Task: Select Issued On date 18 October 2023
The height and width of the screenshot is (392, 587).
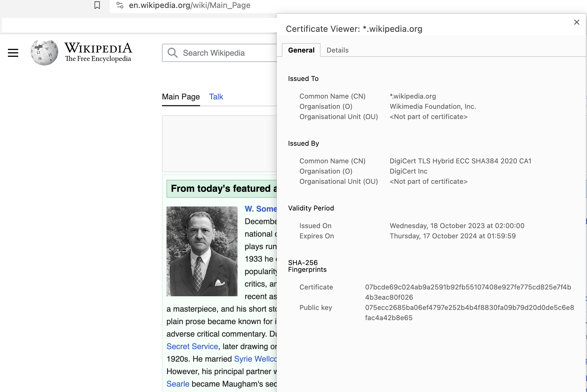Action: pos(457,226)
